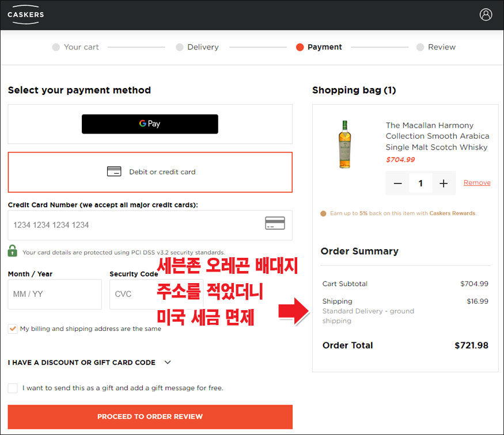
Task: Click Standard Delivery - ground shipping text
Action: (x=368, y=316)
